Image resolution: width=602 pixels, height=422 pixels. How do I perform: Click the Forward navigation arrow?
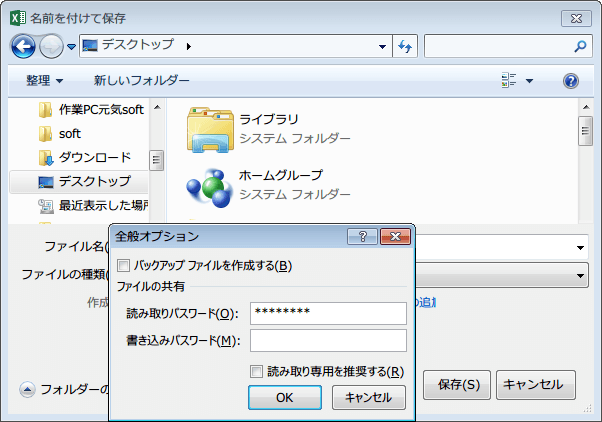[x=51, y=46]
